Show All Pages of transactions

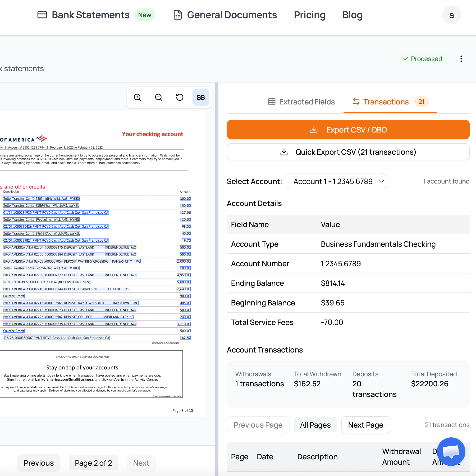(315, 425)
